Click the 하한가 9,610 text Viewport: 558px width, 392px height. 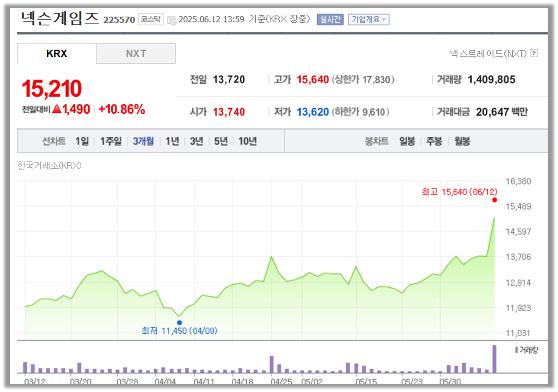click(360, 112)
